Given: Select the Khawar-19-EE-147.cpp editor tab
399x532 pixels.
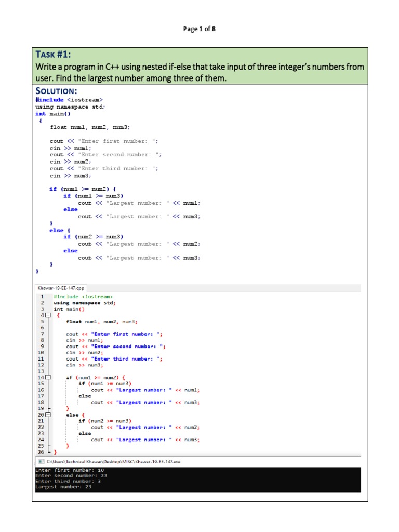Looking at the screenshot, I should tap(61, 288).
